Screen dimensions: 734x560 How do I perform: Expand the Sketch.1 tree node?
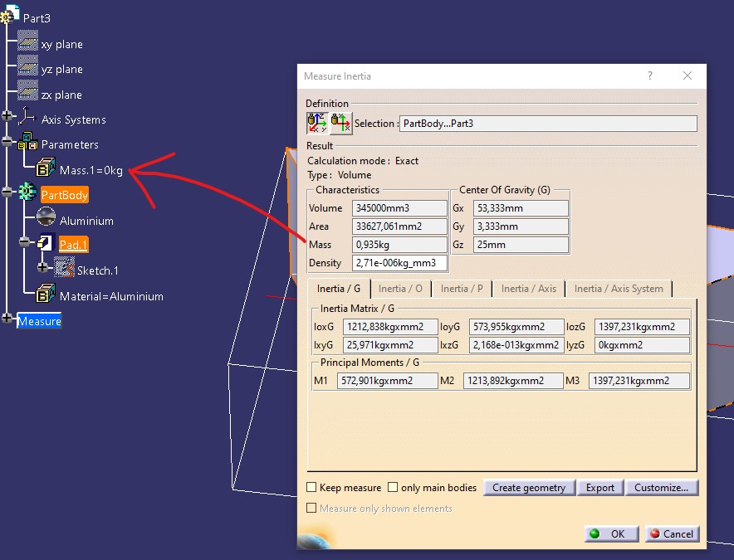pyautogui.click(x=42, y=267)
